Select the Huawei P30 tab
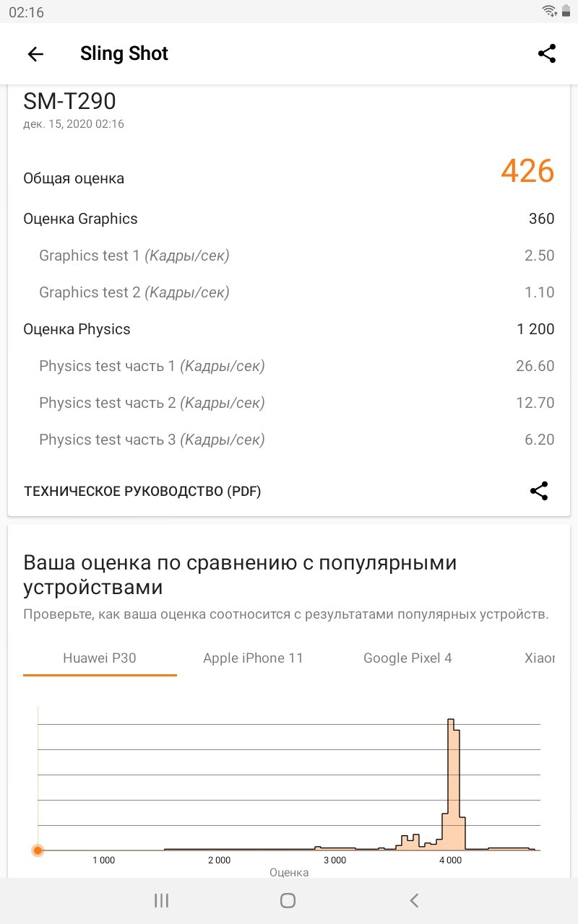Screen dimensions: 578x924 [100, 658]
